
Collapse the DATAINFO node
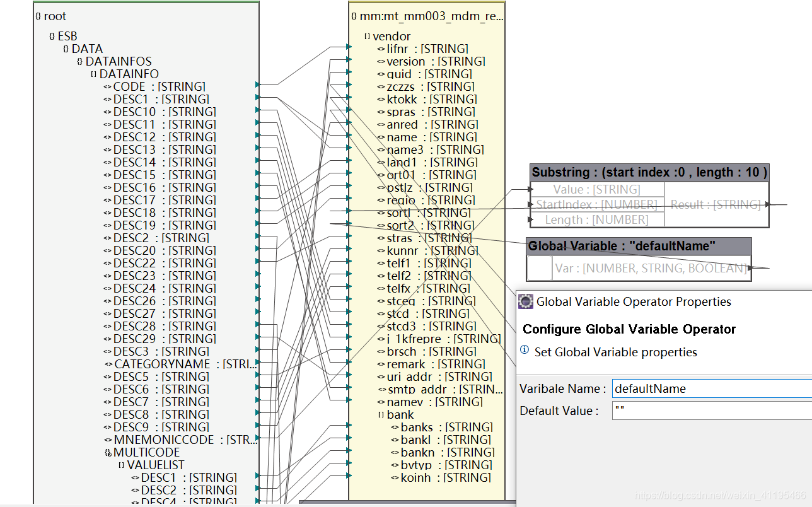(x=93, y=74)
